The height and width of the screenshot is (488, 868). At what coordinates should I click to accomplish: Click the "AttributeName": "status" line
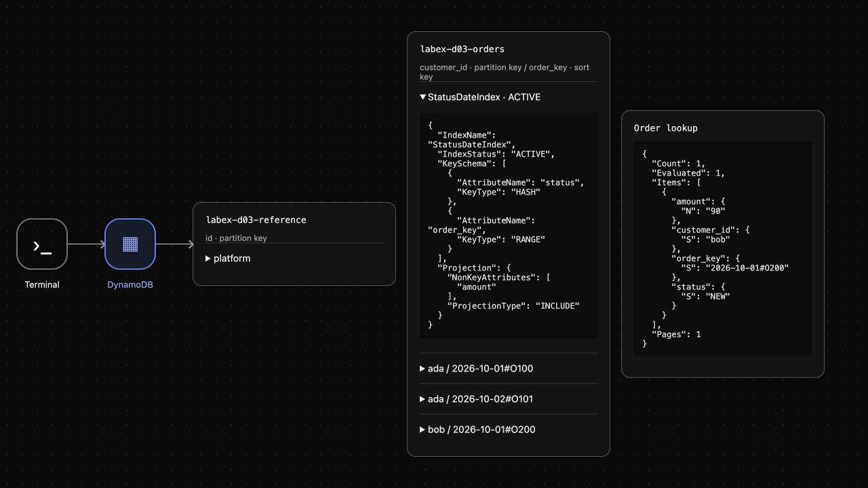[x=521, y=182]
